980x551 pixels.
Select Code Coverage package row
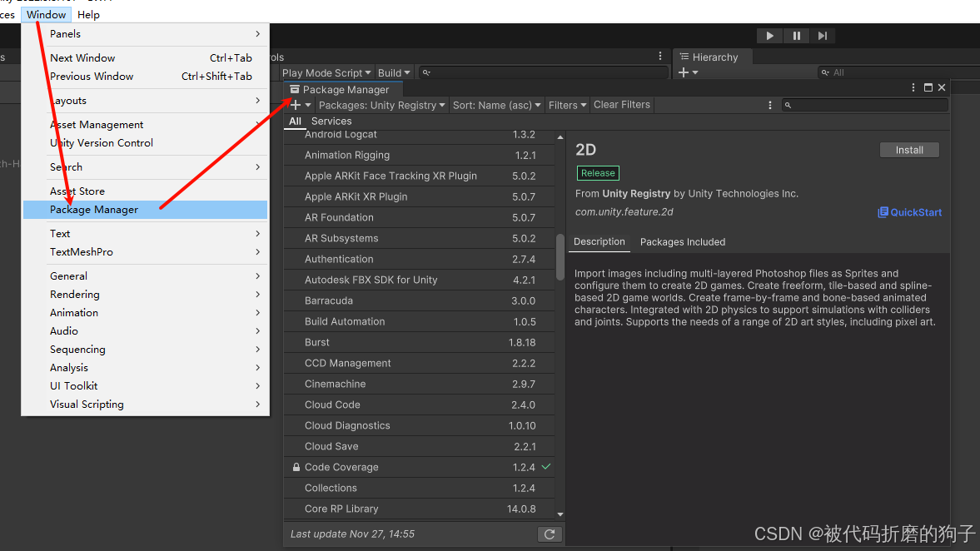pos(420,467)
